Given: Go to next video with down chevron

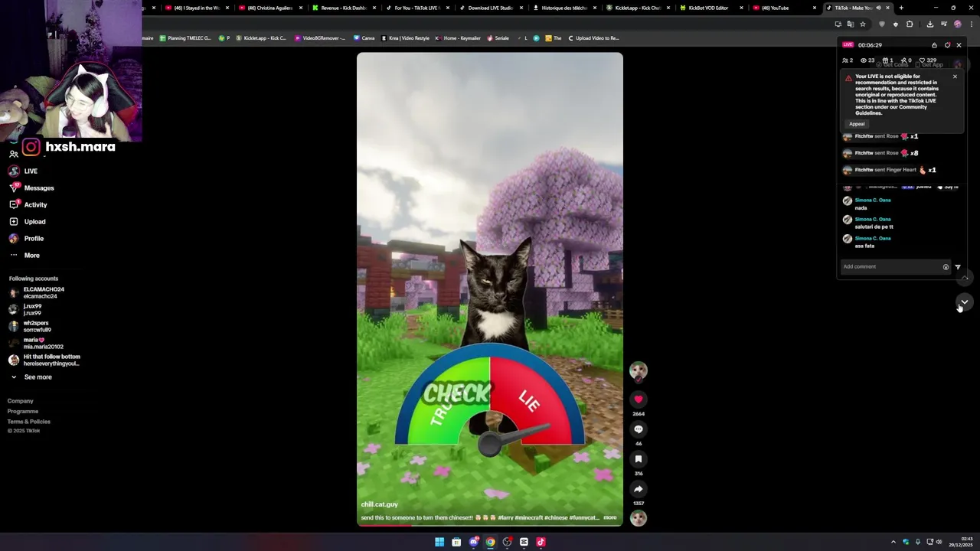Looking at the screenshot, I should coord(965,302).
